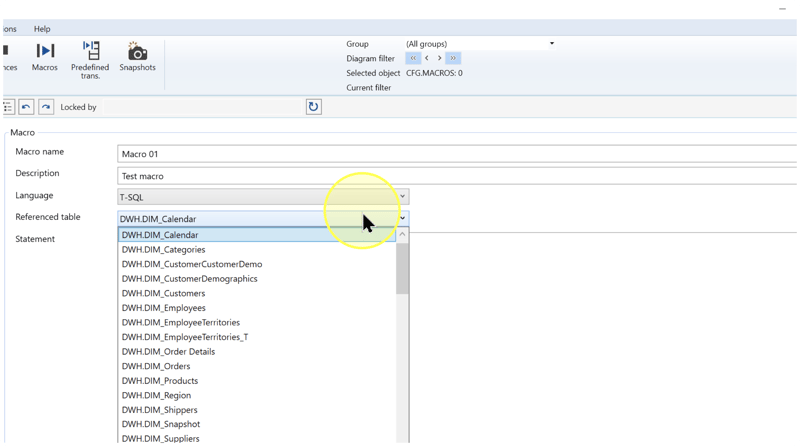Select DWH.DIM_Suppliers entry
Image resolution: width=800 pixels, height=446 pixels.
click(x=257, y=438)
